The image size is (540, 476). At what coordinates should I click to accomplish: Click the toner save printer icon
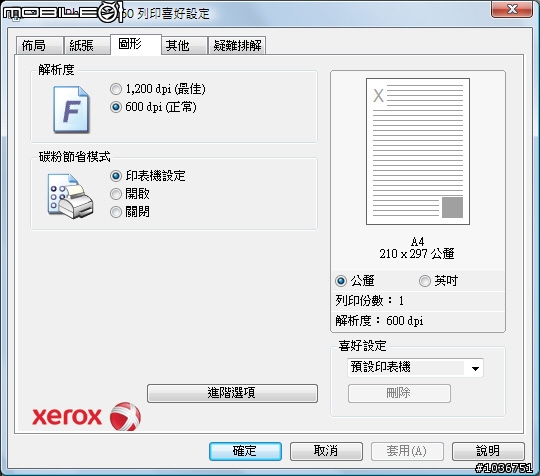click(71, 196)
